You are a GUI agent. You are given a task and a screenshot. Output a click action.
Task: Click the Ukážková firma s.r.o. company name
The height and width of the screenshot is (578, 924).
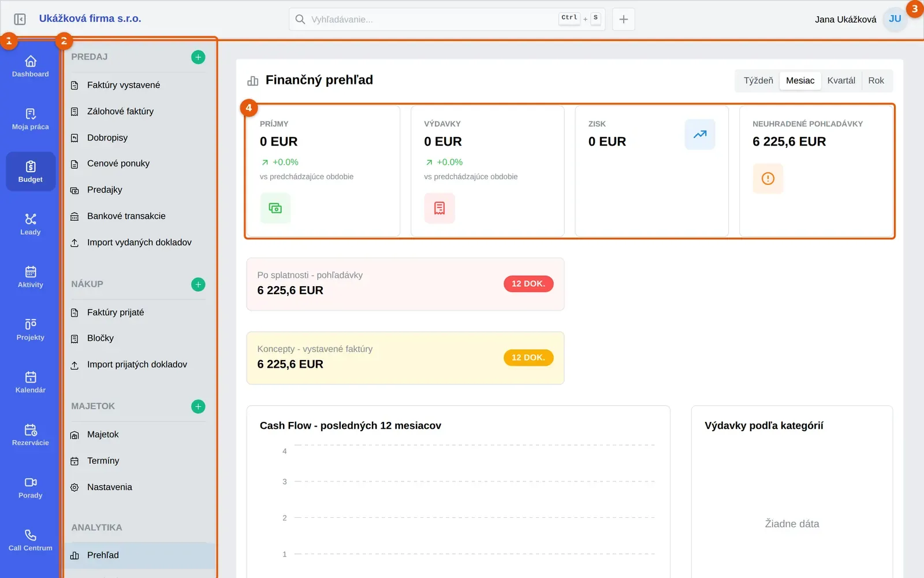click(90, 18)
